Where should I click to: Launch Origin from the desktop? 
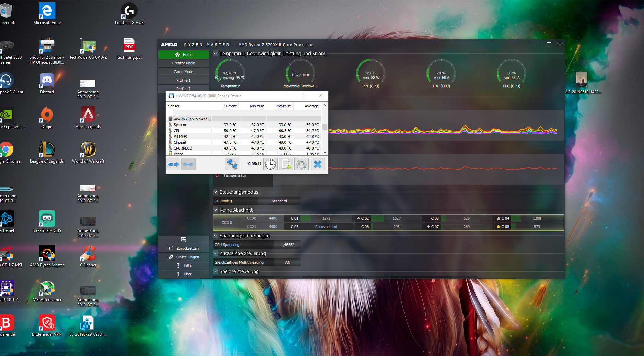click(47, 118)
